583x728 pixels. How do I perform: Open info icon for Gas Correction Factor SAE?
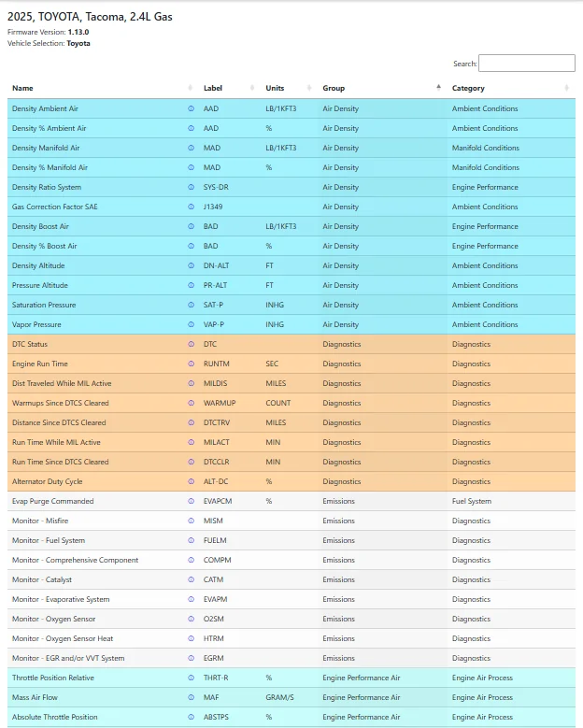(191, 207)
